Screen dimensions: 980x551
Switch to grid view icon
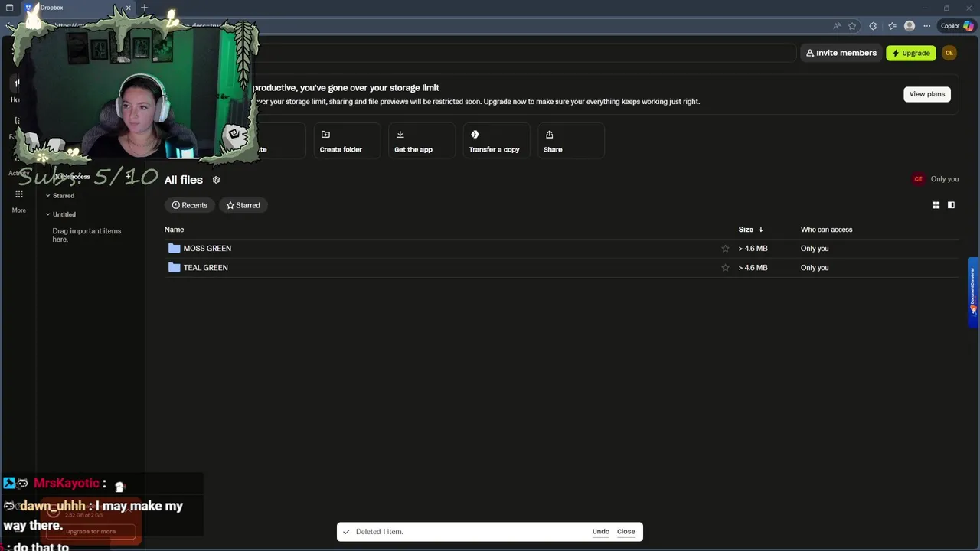tap(936, 205)
